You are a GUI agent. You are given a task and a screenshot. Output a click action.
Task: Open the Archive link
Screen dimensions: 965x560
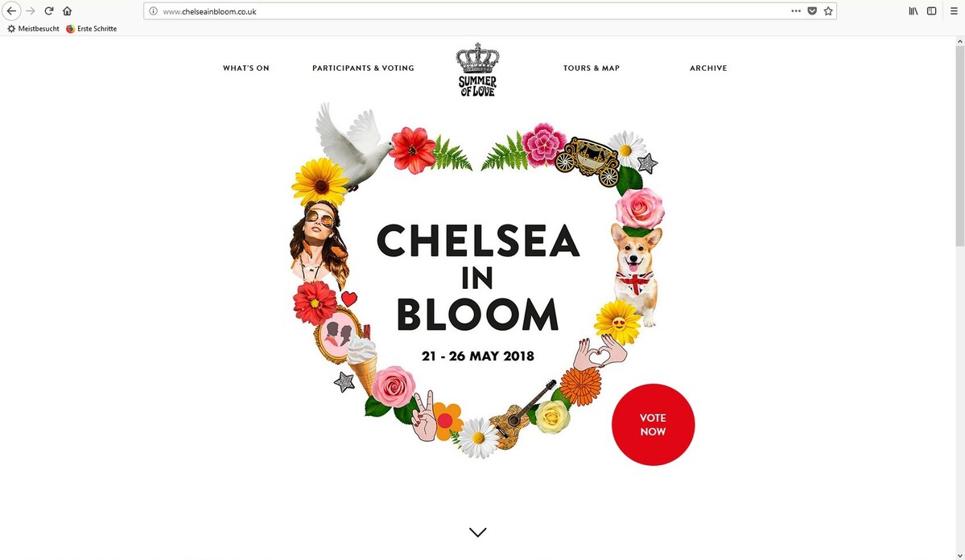(x=708, y=68)
